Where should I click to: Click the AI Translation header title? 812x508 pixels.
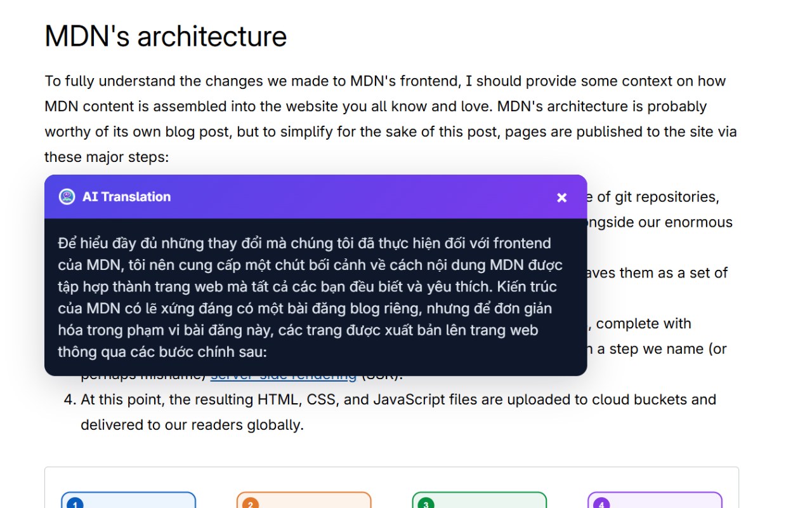coord(126,197)
